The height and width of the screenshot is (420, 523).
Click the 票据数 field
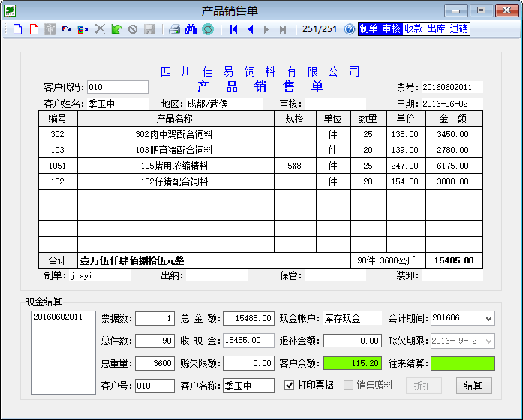(x=155, y=318)
